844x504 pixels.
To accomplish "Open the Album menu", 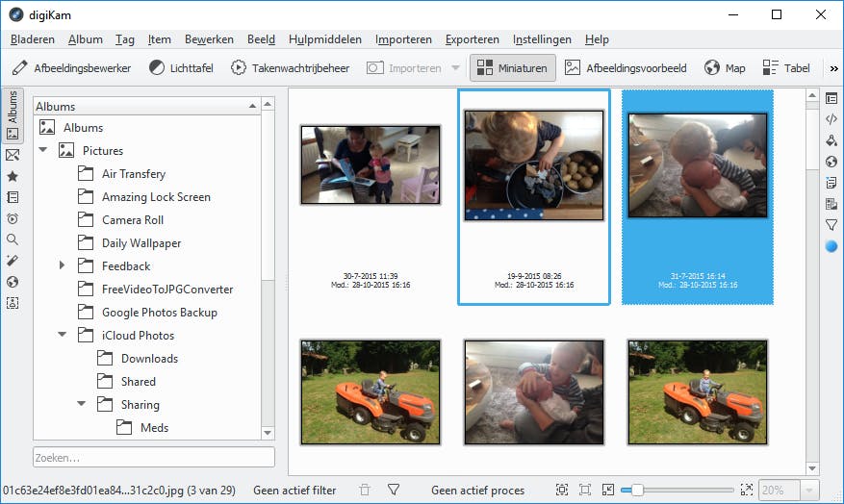I will [85, 39].
